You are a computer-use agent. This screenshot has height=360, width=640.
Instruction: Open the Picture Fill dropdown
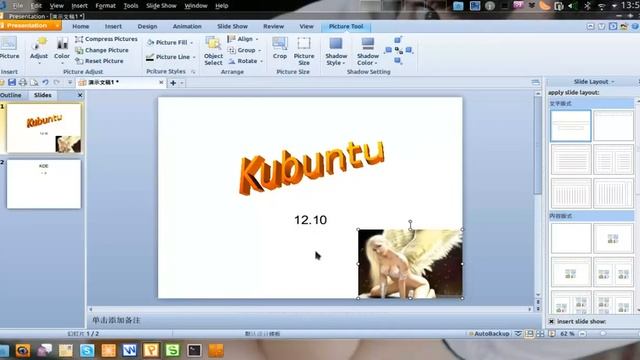tap(170, 42)
